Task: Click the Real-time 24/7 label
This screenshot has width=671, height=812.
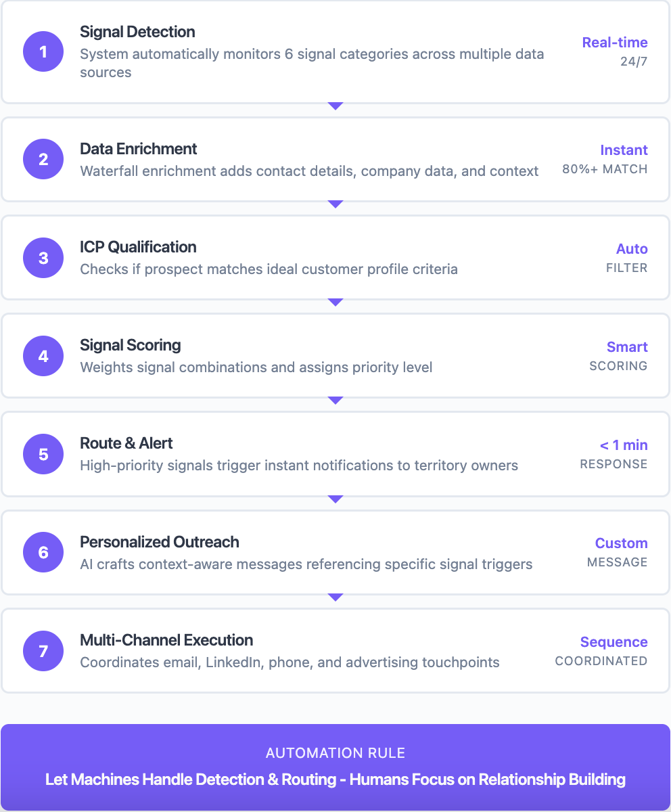Action: pyautogui.click(x=615, y=51)
